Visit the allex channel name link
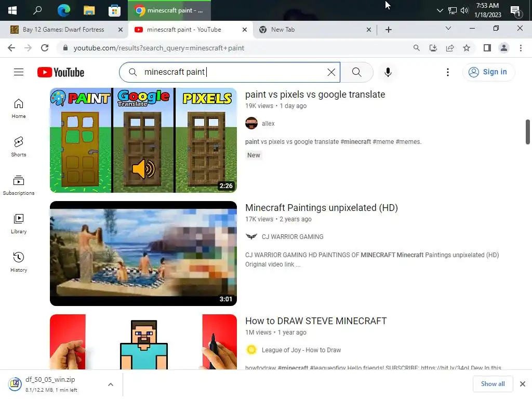 (x=268, y=124)
